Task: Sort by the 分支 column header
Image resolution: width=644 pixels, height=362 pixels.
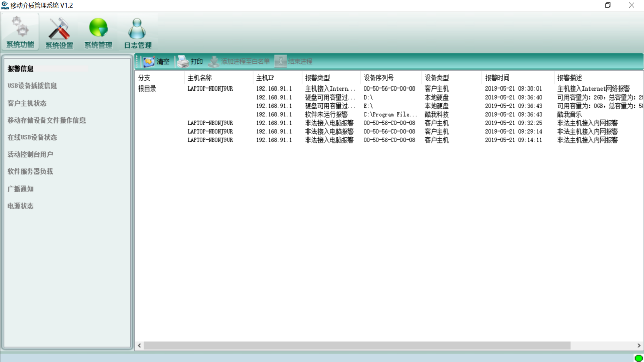Action: pyautogui.click(x=159, y=78)
